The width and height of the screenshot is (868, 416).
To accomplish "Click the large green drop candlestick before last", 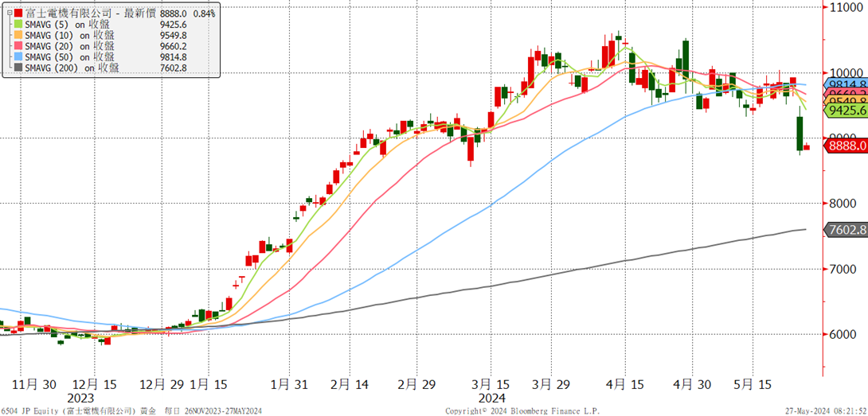I will click(x=800, y=133).
